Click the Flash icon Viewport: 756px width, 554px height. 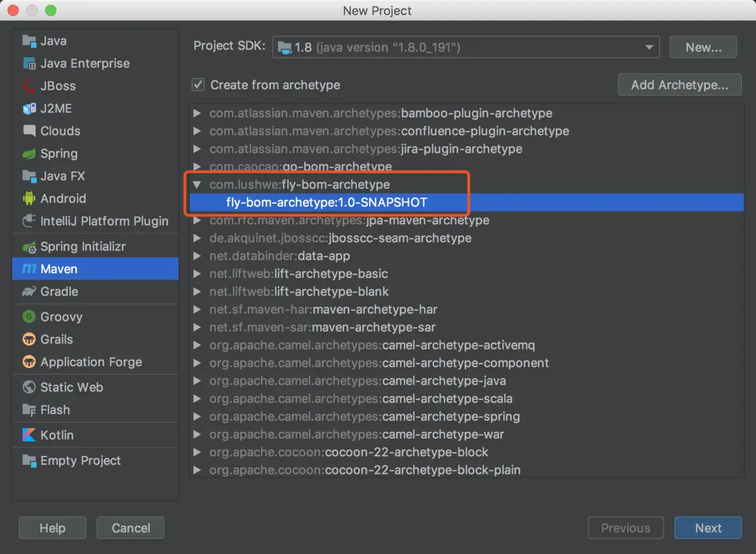[29, 410]
